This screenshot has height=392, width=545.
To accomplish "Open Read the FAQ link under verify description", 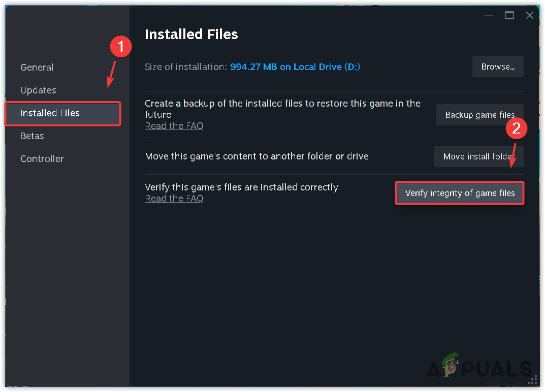I will tap(174, 199).
